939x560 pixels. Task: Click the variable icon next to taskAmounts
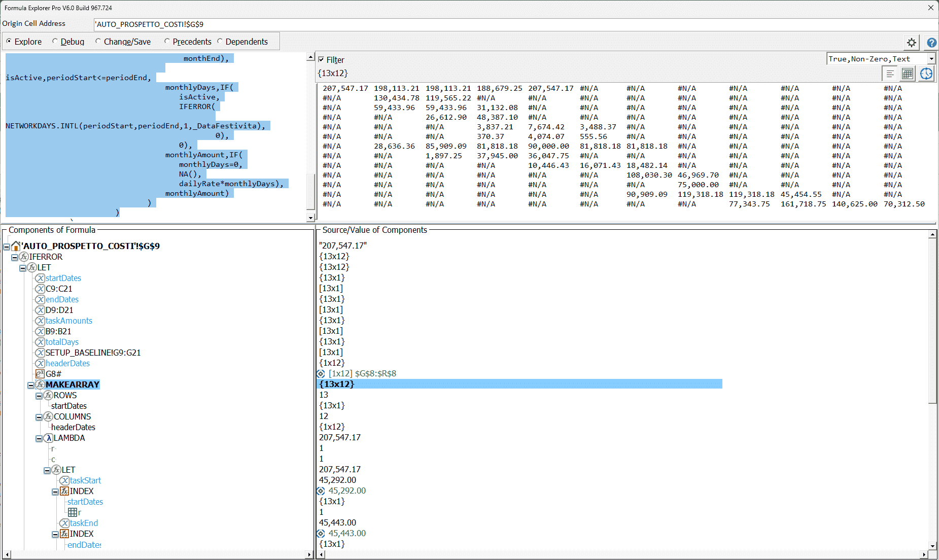pos(40,321)
